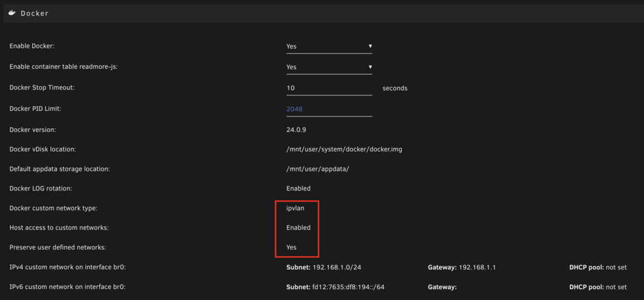Click the Docker version label
644x300 pixels.
(32, 129)
